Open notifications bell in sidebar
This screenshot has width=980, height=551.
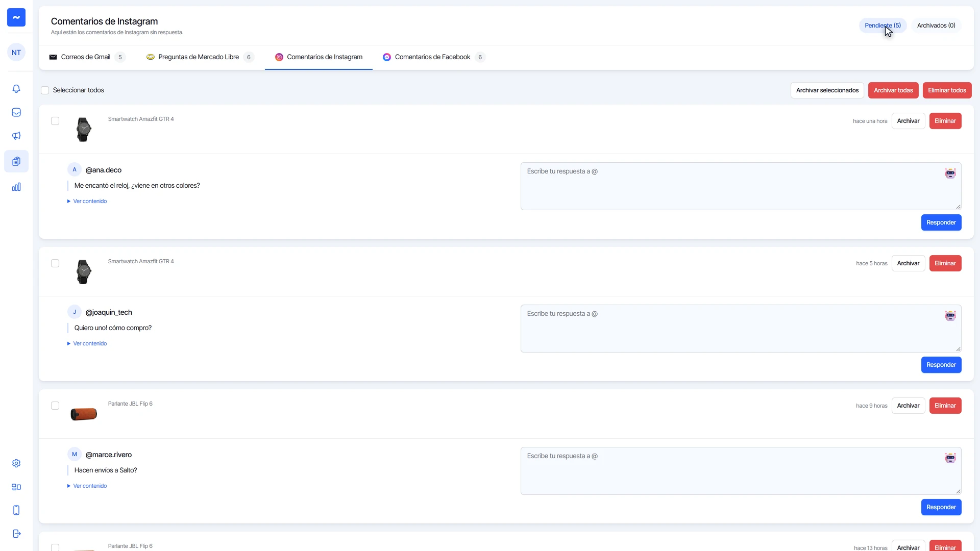click(x=16, y=89)
